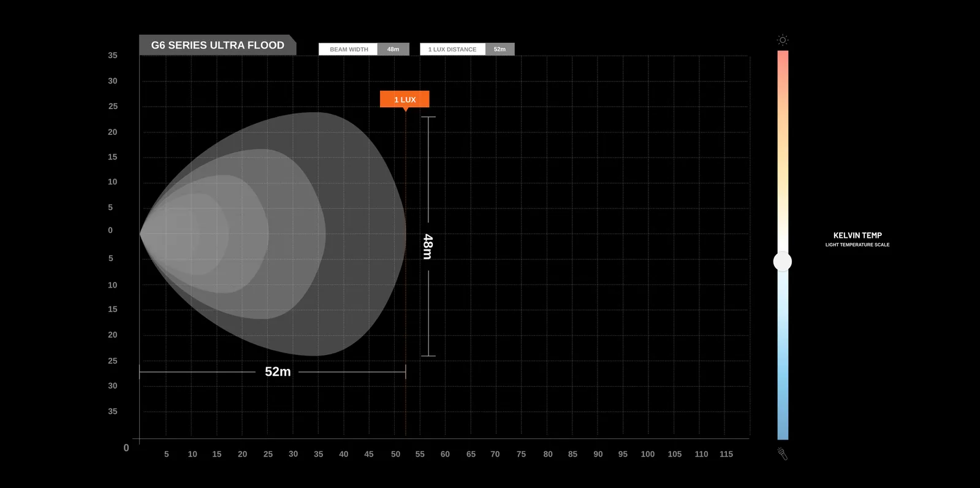The height and width of the screenshot is (488, 980).
Task: Click the LIGHT TEMPERATURE SCALE subtitle
Action: click(857, 245)
